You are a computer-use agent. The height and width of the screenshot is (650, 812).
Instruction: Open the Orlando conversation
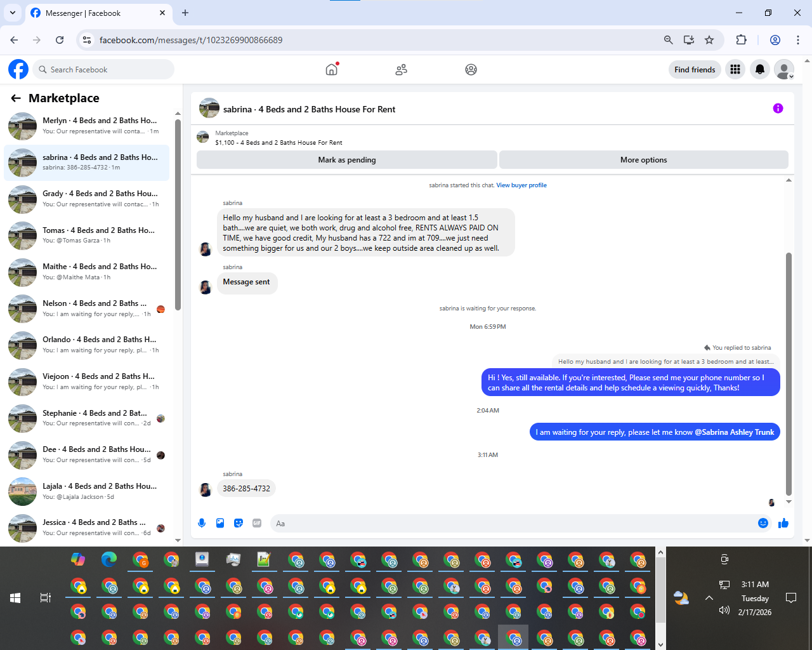(x=87, y=345)
